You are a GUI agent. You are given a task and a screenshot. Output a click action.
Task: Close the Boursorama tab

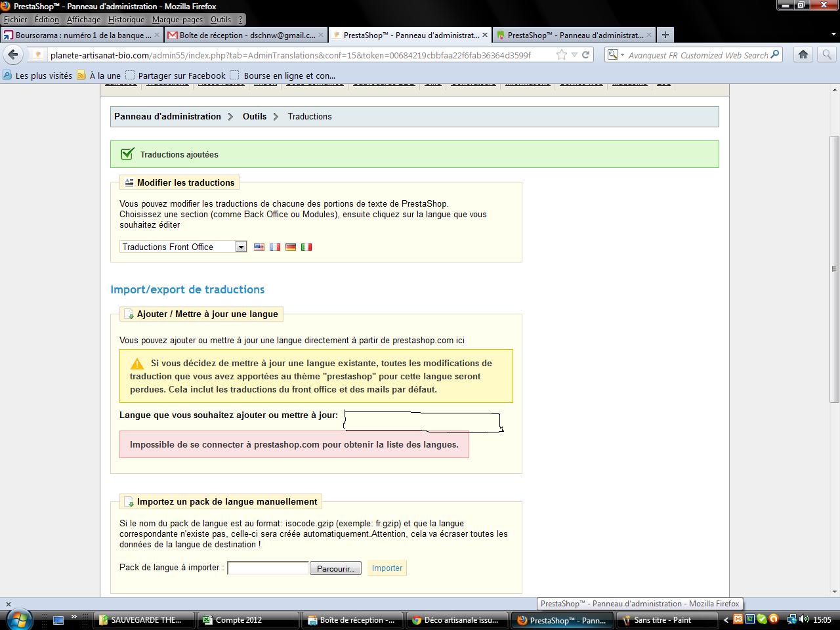coord(157,35)
